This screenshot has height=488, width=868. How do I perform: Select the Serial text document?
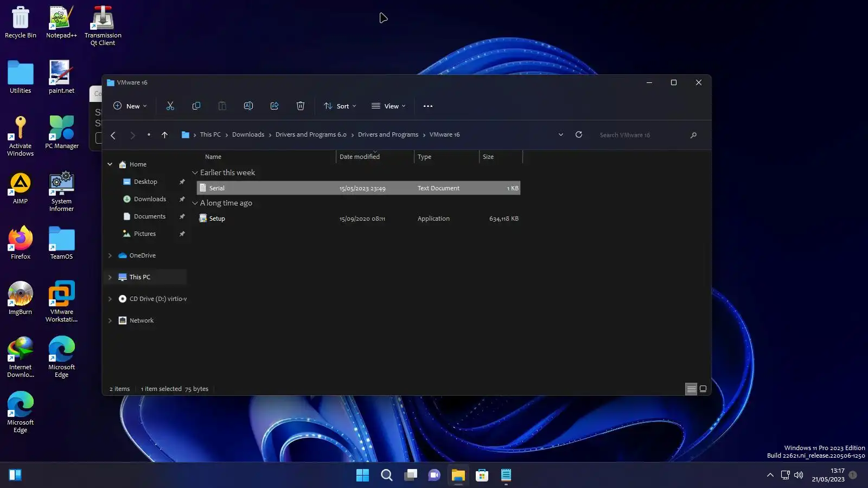(358, 188)
